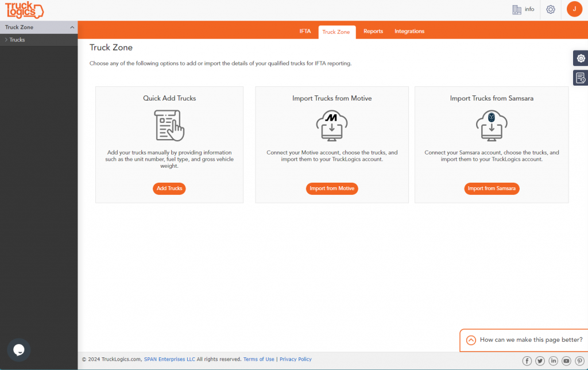The width and height of the screenshot is (588, 370).
Task: Visit the YouTube channel icon
Action: pyautogui.click(x=566, y=361)
